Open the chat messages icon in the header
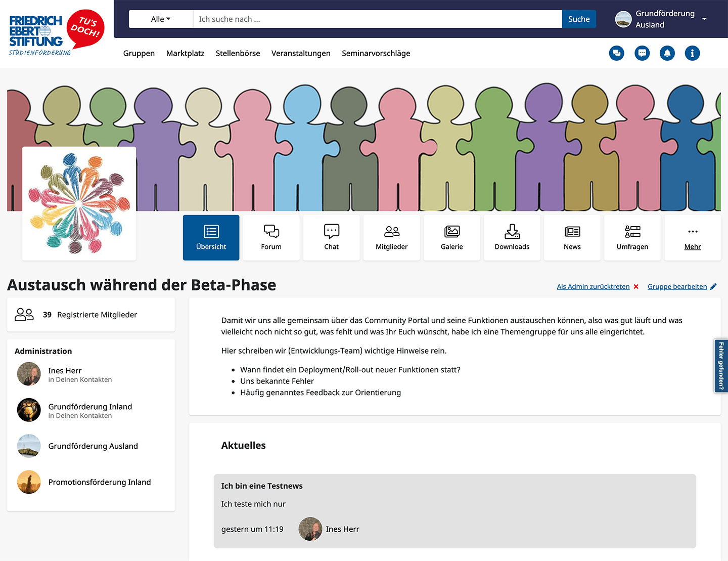This screenshot has height=561, width=728. click(616, 53)
